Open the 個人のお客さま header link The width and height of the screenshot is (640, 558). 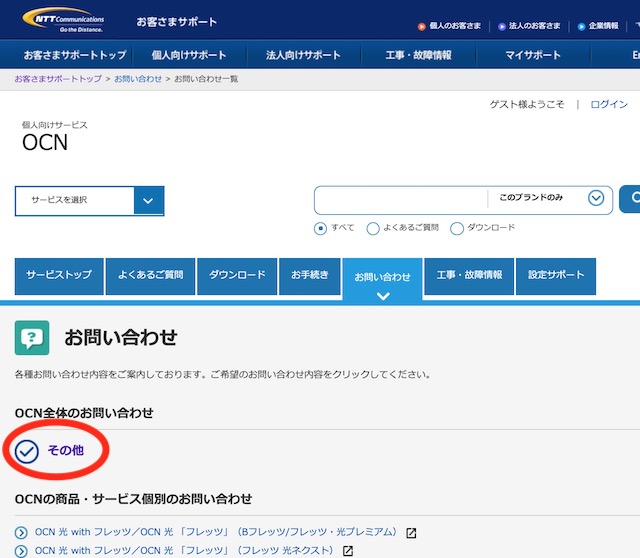pos(455,26)
